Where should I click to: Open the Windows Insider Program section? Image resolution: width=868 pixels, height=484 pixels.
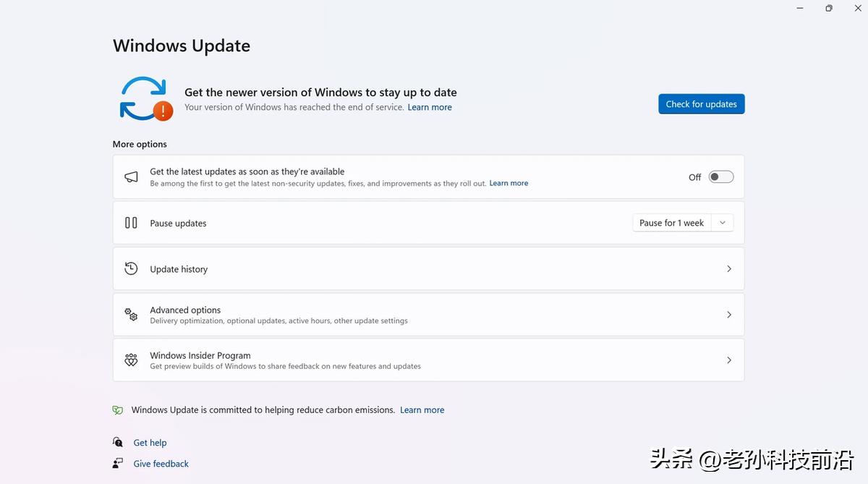pyautogui.click(x=428, y=360)
